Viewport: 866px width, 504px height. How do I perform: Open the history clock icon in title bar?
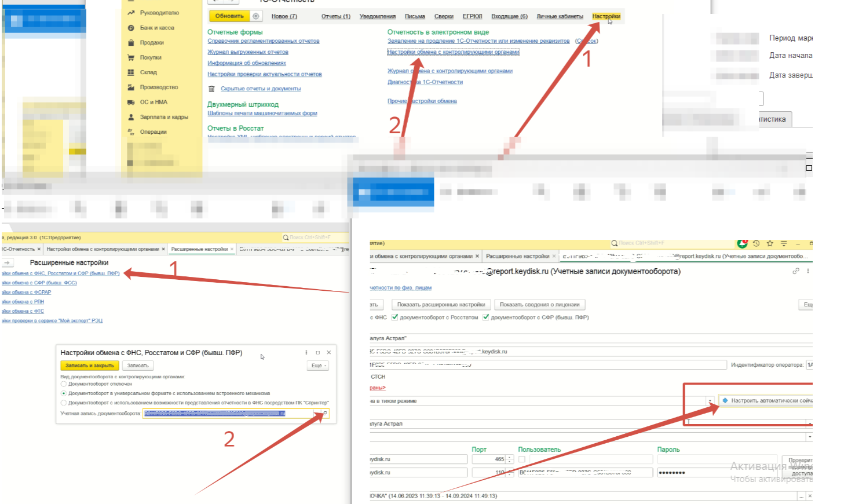point(756,244)
